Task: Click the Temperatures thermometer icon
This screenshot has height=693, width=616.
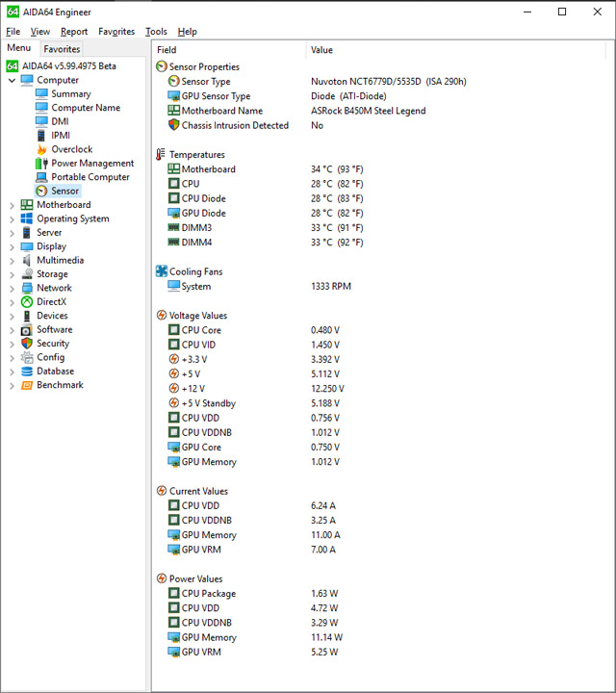Action: pyautogui.click(x=161, y=154)
